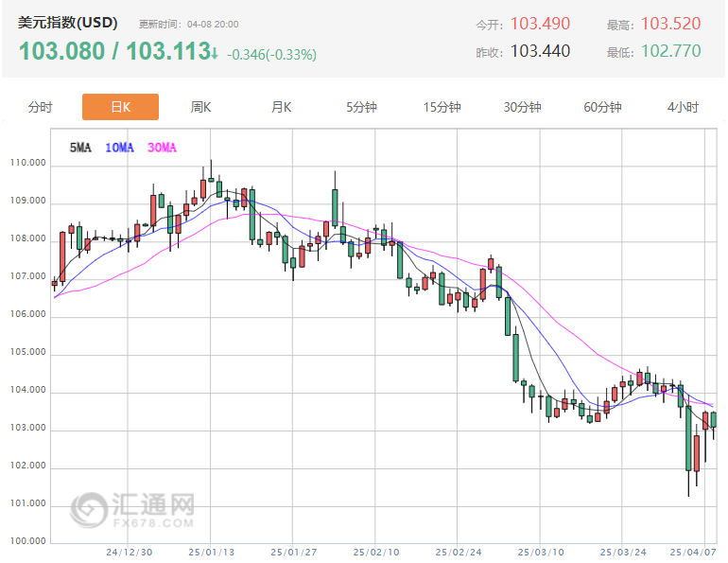Switch to the 月K monthly tab
The height and width of the screenshot is (563, 728).
[x=281, y=107]
